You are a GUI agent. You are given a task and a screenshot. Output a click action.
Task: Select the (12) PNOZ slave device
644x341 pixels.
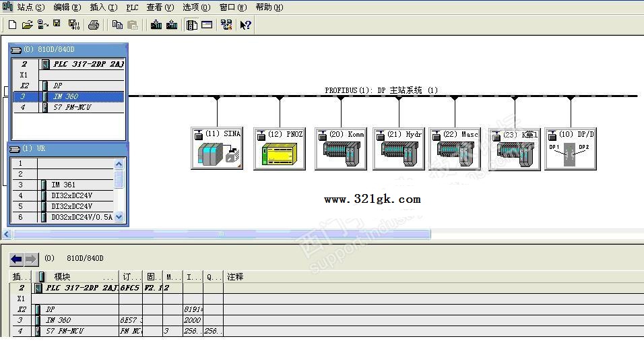[x=280, y=149]
